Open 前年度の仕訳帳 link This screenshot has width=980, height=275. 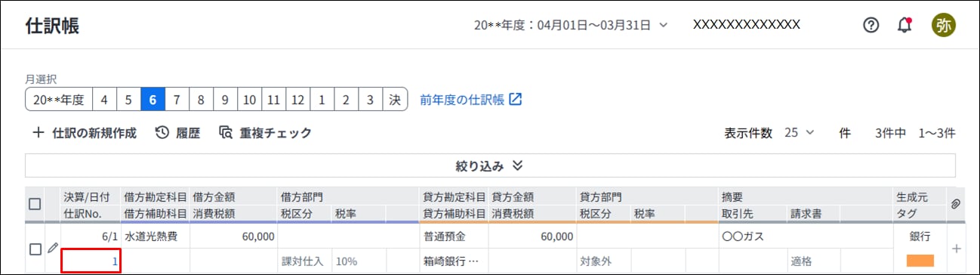click(x=471, y=99)
